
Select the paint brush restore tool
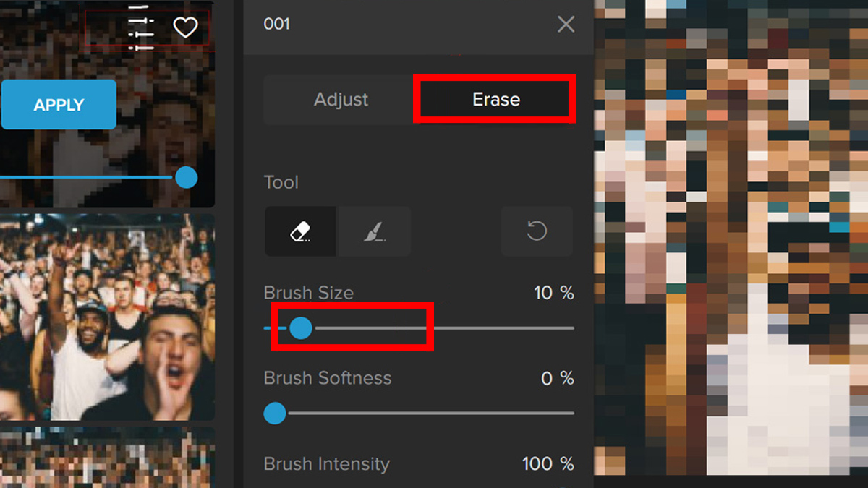pos(374,231)
